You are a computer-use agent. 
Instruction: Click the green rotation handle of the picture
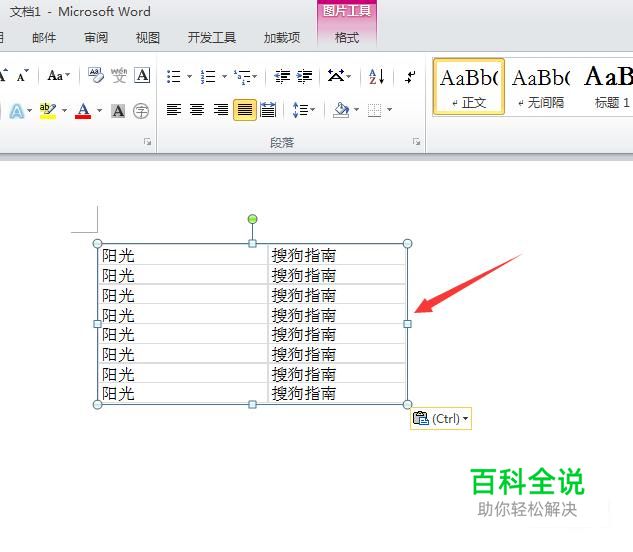[x=252, y=219]
